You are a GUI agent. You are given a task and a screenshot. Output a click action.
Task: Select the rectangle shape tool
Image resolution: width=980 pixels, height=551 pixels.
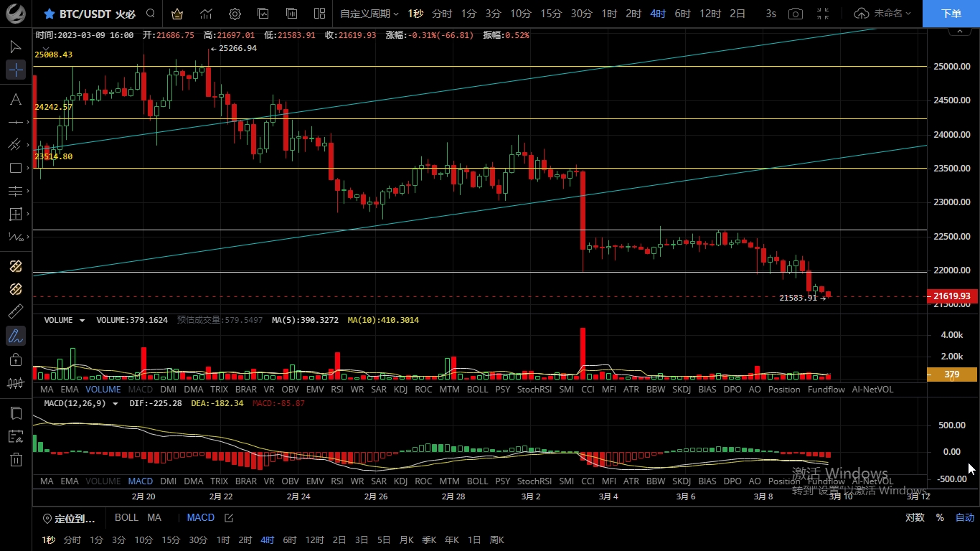(16, 168)
